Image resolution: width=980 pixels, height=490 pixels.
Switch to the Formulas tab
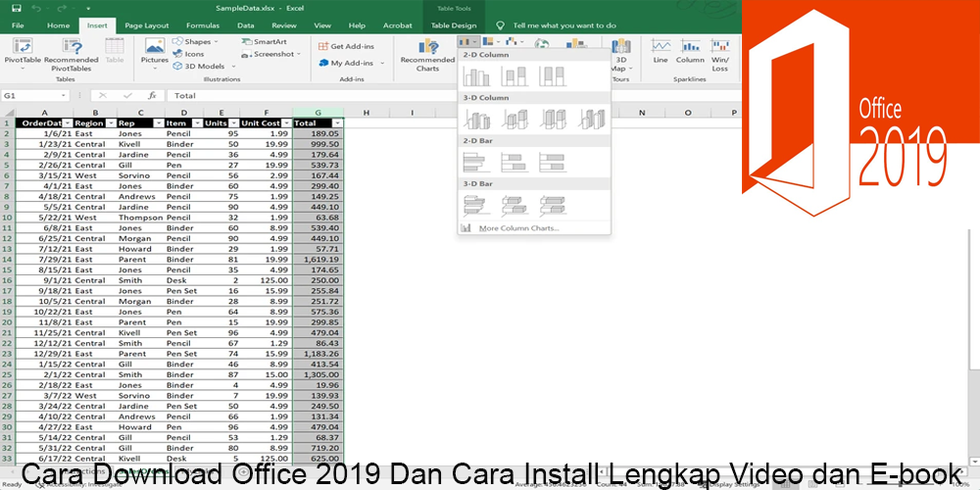[203, 25]
